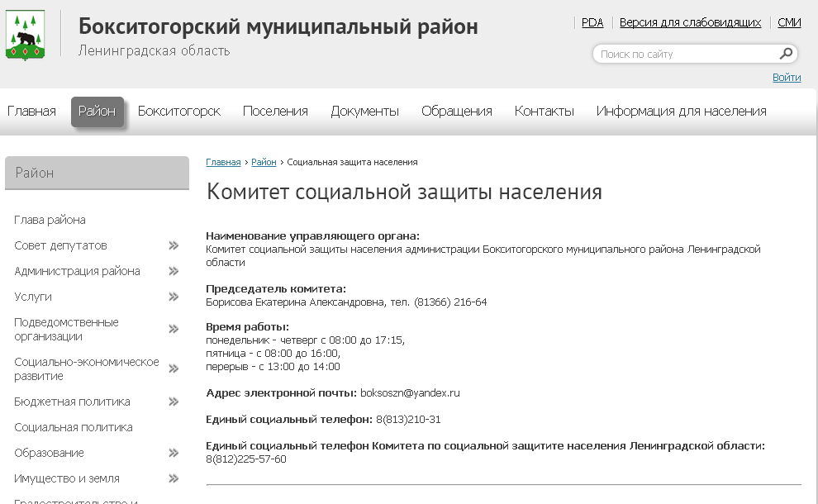Click breadcrumb text Социальная защита населения
The image size is (818, 504).
click(x=352, y=162)
